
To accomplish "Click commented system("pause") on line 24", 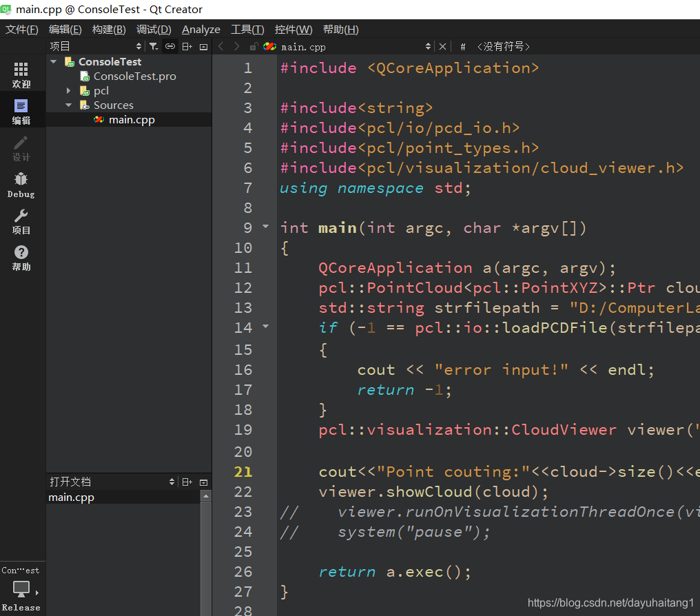I will 414,532.
